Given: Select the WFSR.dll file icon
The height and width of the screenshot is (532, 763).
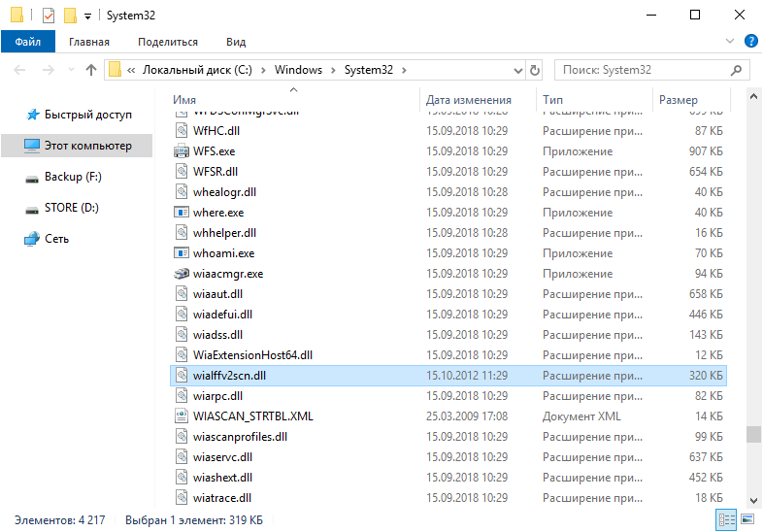Looking at the screenshot, I should pyautogui.click(x=182, y=171).
